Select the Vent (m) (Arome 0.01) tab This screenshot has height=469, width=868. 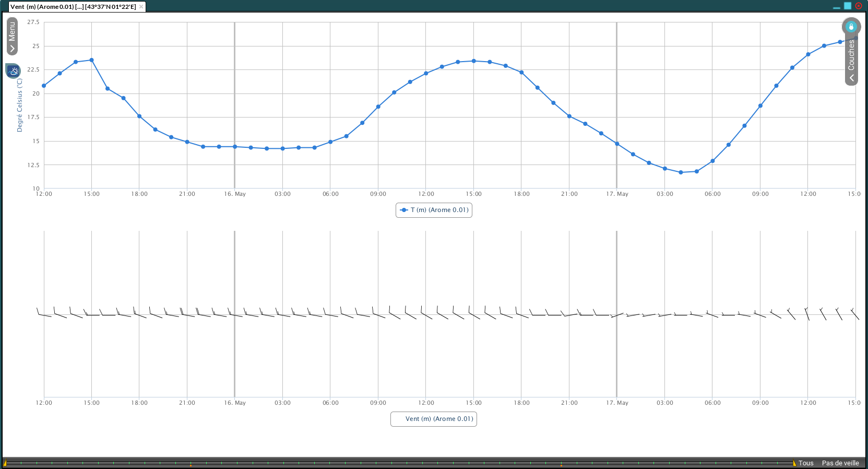coord(73,7)
